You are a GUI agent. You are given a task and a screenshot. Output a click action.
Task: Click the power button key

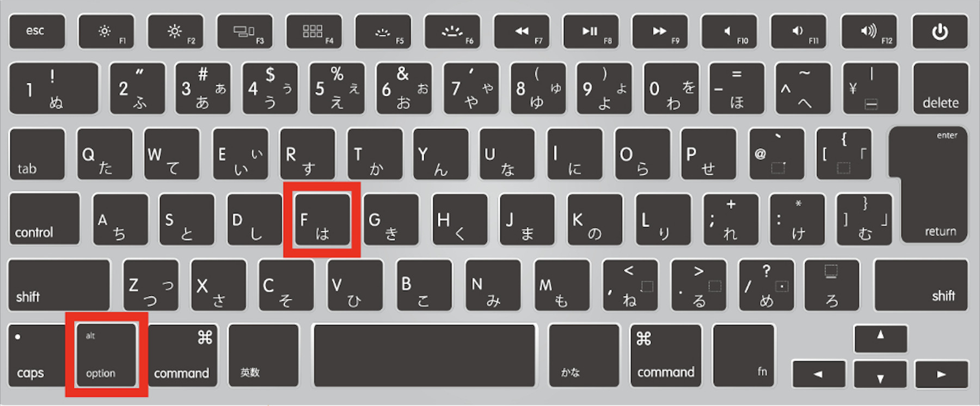point(940,32)
